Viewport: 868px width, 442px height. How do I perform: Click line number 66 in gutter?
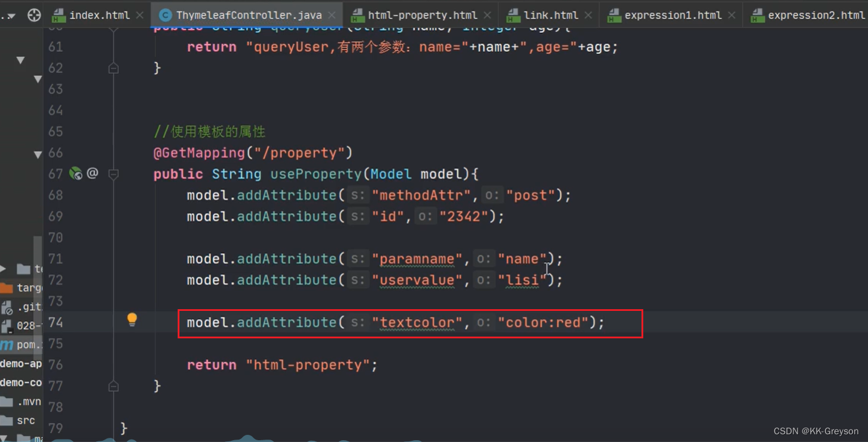pos(55,153)
